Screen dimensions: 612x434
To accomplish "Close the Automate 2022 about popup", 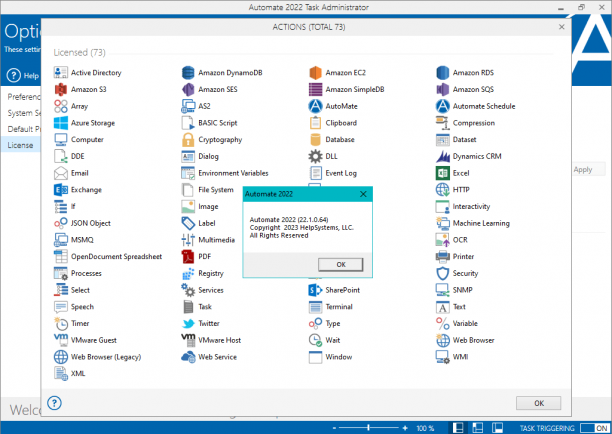I will click(x=363, y=194).
